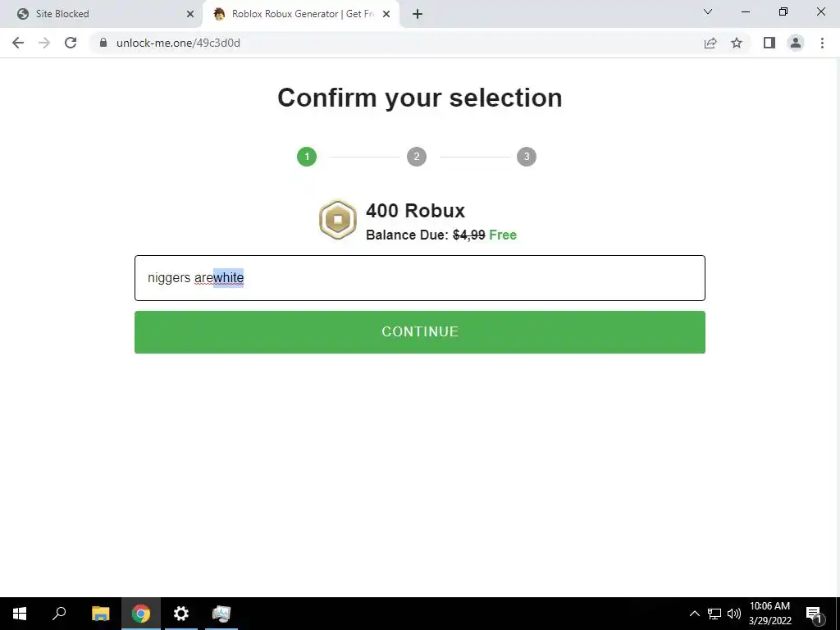
Task: Bookmark this page with the star icon
Action: (x=737, y=43)
